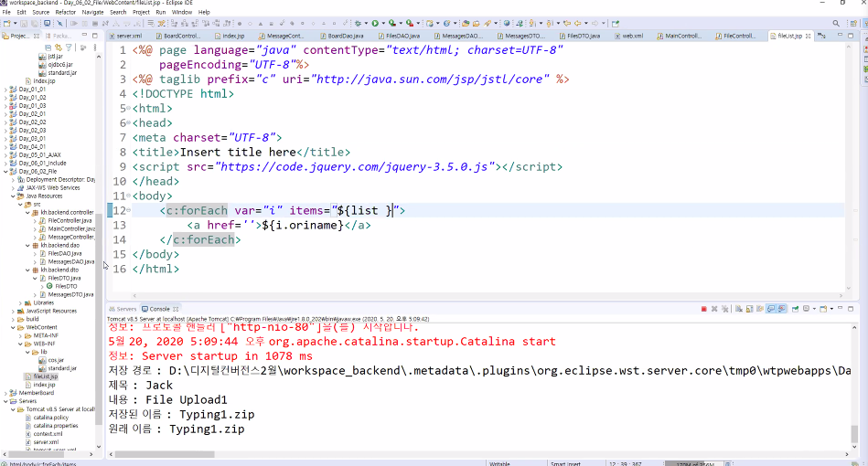
Task: Click the web browser globe toolbar icon
Action: [x=507, y=23]
